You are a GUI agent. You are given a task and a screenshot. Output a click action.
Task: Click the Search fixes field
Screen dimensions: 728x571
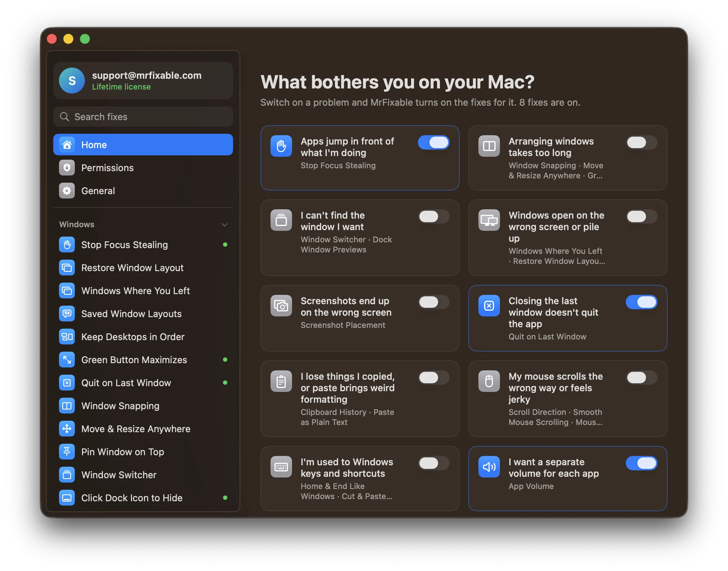tap(143, 117)
